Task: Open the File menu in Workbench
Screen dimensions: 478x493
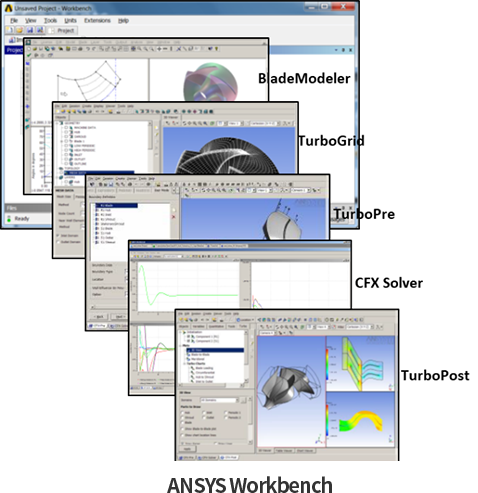Action: tap(14, 21)
